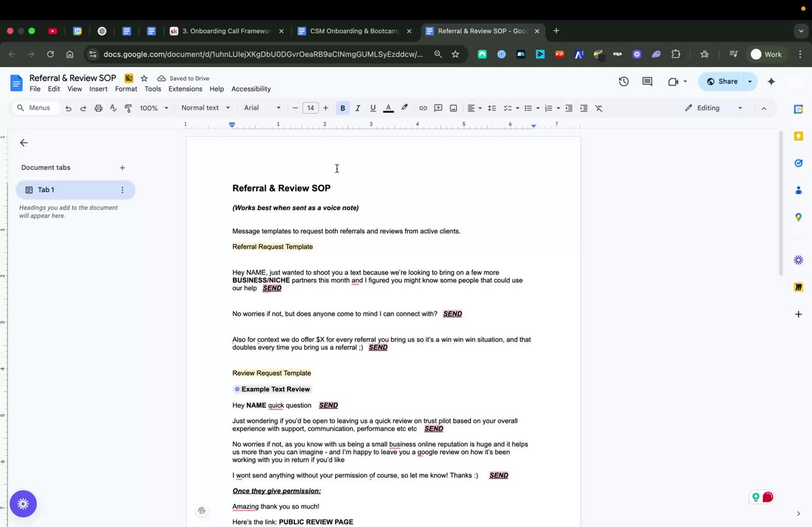Open the Editing mode dropdown
Viewport: 812px width, 527px height.
coord(714,108)
